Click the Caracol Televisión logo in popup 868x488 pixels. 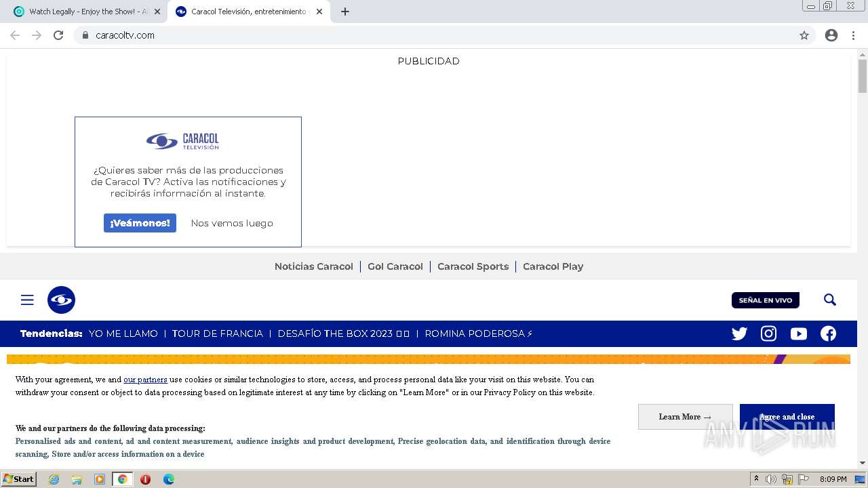point(182,141)
